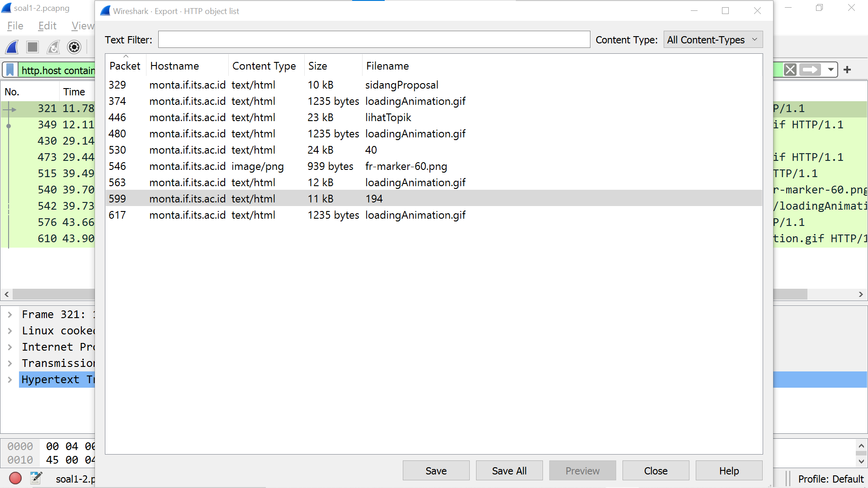
Task: Click the blue shark fin start capture icon
Action: click(13, 47)
